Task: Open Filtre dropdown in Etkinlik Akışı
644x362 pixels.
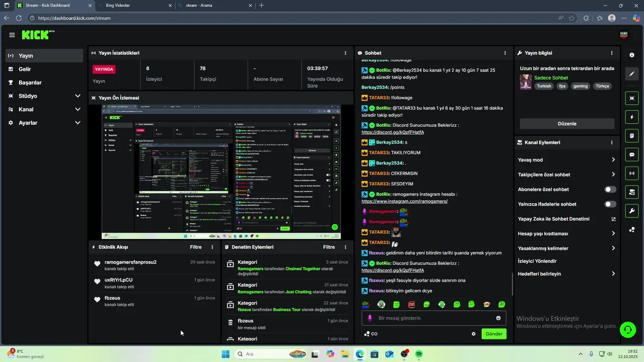Action: pos(196,247)
